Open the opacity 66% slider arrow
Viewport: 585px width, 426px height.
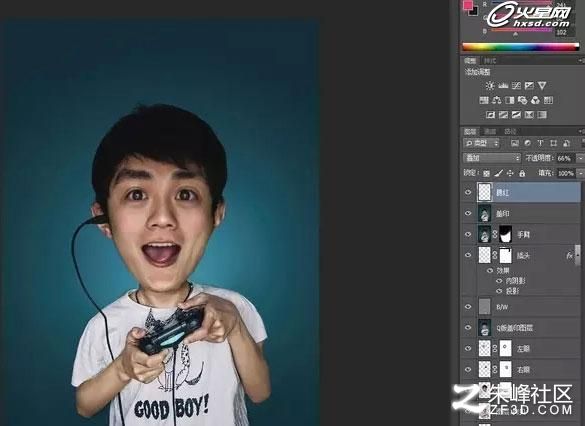580,158
